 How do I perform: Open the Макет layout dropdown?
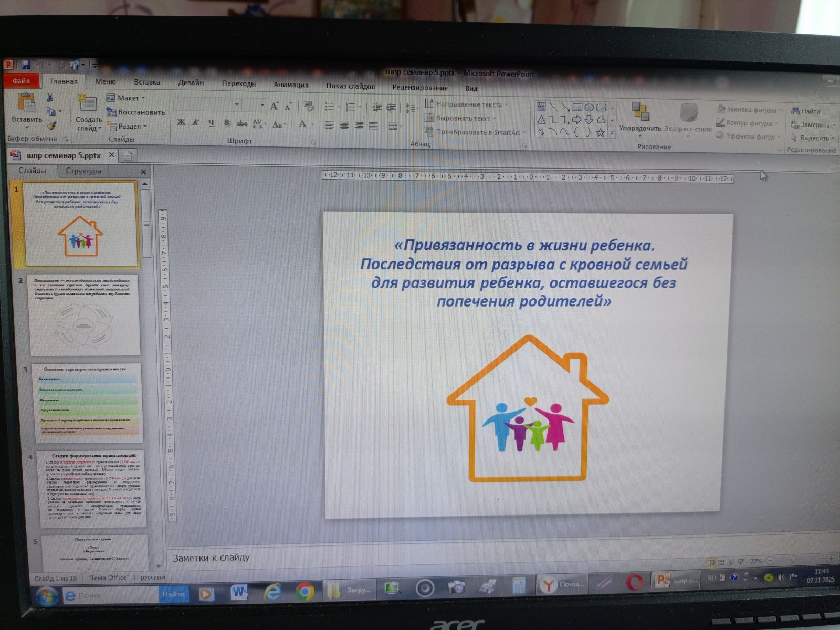pyautogui.click(x=126, y=98)
